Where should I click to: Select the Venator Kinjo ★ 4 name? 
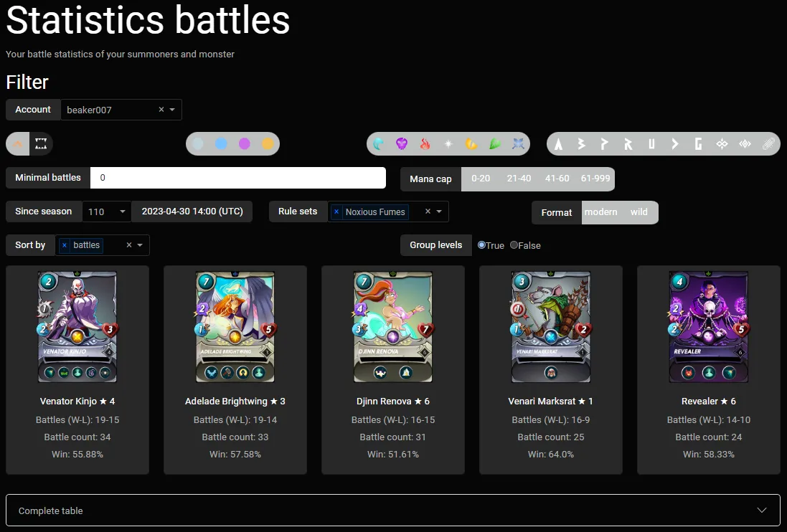click(77, 401)
